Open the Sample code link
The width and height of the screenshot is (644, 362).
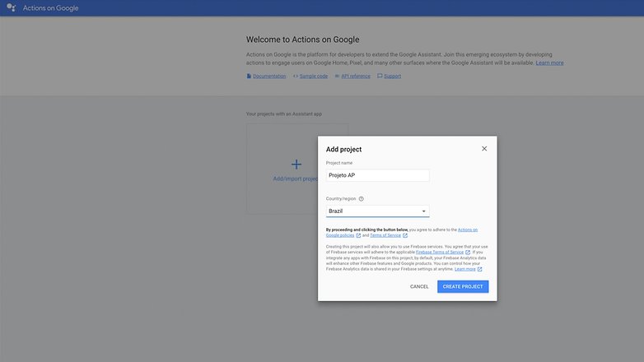click(x=314, y=76)
